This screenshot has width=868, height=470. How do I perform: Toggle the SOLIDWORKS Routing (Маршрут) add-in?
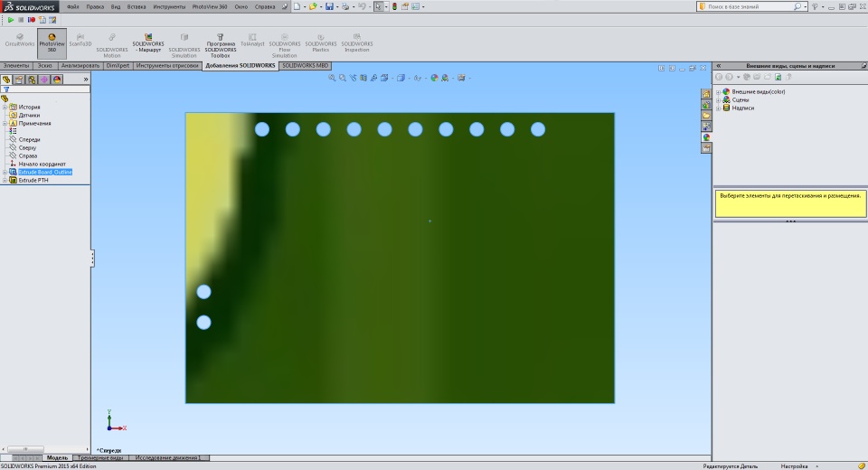(x=147, y=43)
